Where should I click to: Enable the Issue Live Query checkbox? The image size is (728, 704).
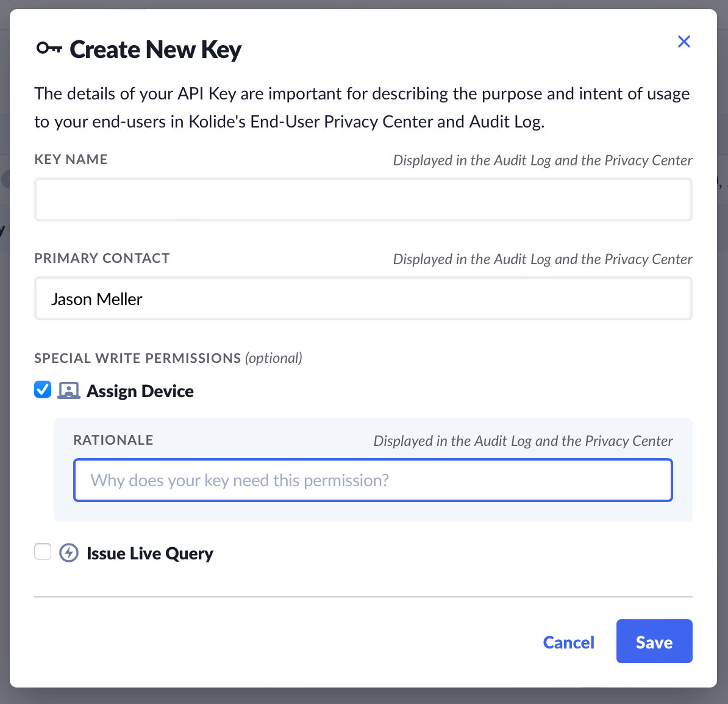click(43, 551)
